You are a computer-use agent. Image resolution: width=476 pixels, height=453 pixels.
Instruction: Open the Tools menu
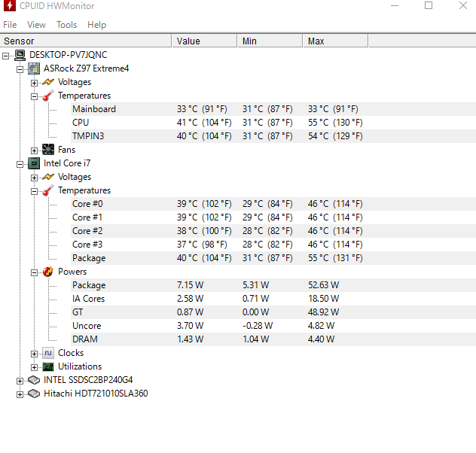click(x=66, y=25)
